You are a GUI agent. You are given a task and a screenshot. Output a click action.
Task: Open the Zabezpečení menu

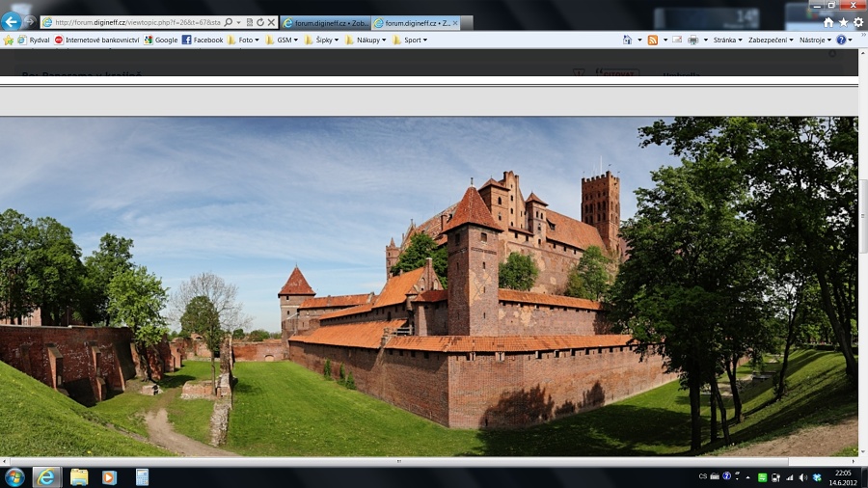point(770,41)
